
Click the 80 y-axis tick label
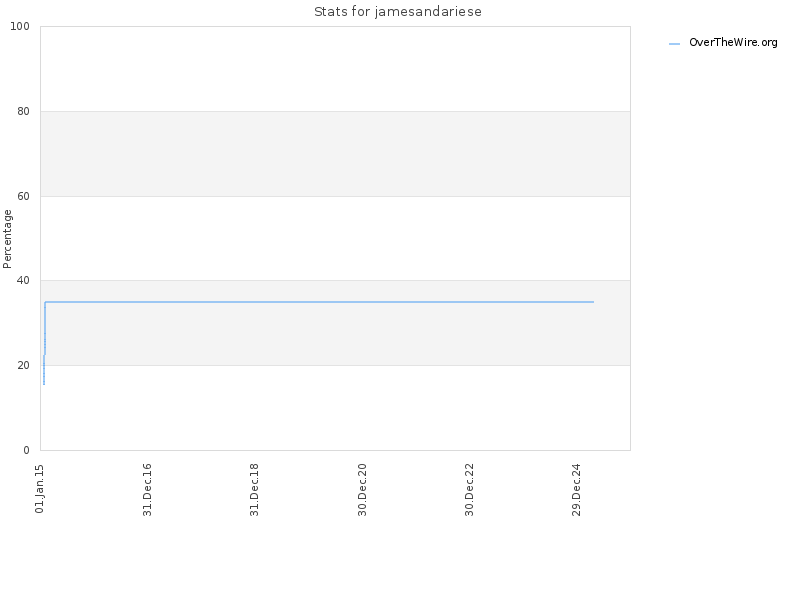23,111
